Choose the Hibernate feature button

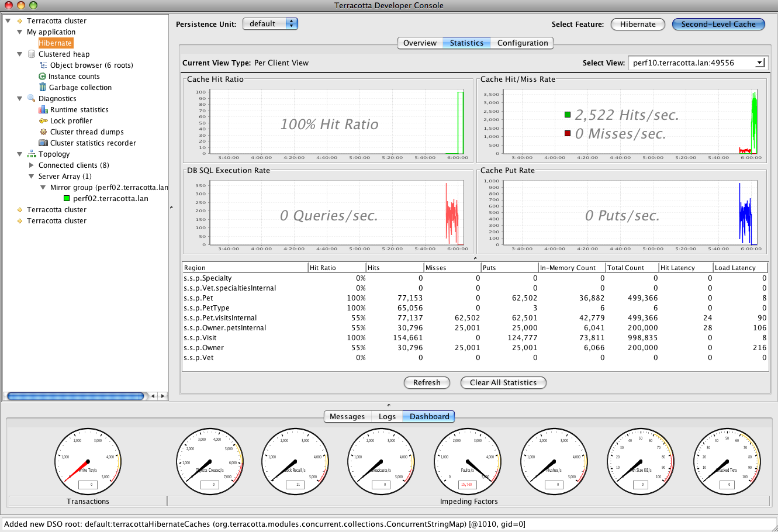tap(638, 24)
